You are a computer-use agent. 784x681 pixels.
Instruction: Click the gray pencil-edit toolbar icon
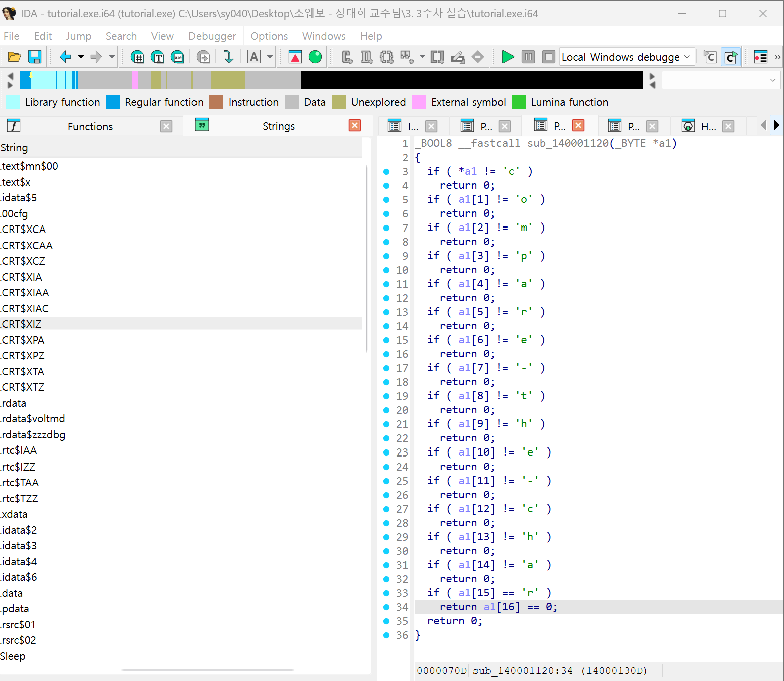click(x=458, y=57)
